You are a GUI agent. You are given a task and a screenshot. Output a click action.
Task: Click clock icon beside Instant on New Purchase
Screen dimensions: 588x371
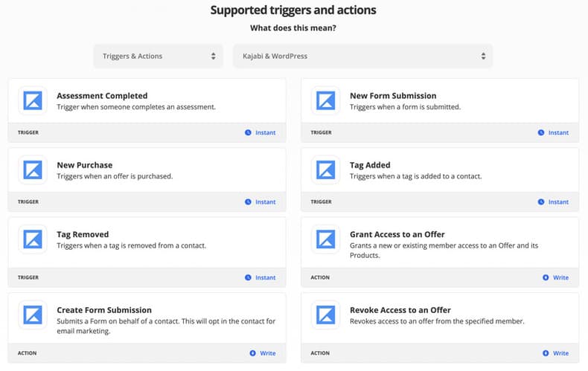(x=248, y=201)
